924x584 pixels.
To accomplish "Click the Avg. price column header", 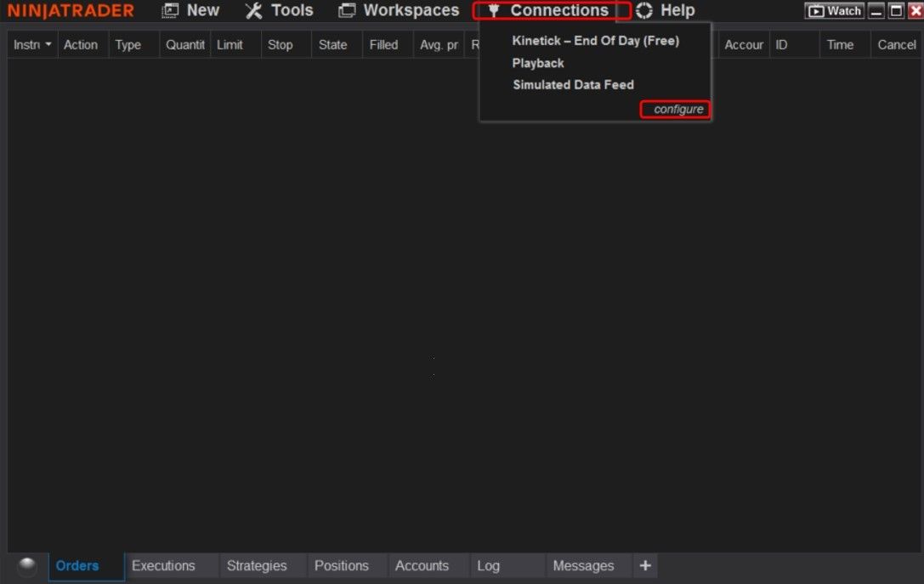I will point(439,45).
